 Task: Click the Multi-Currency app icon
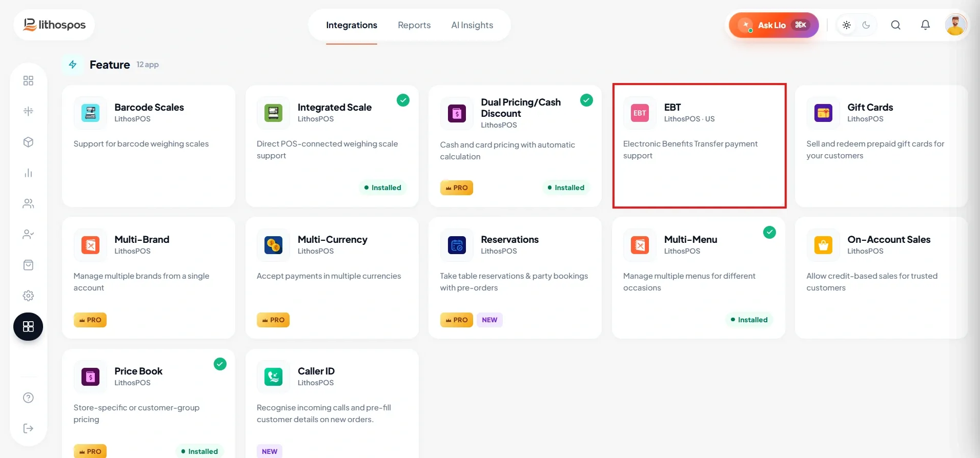pyautogui.click(x=274, y=245)
